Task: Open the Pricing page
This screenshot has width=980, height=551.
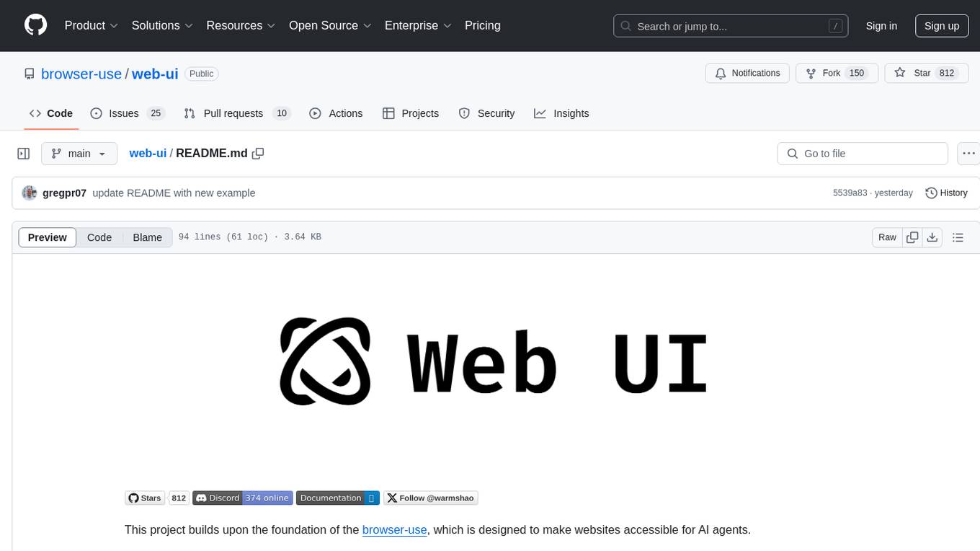Action: point(483,25)
